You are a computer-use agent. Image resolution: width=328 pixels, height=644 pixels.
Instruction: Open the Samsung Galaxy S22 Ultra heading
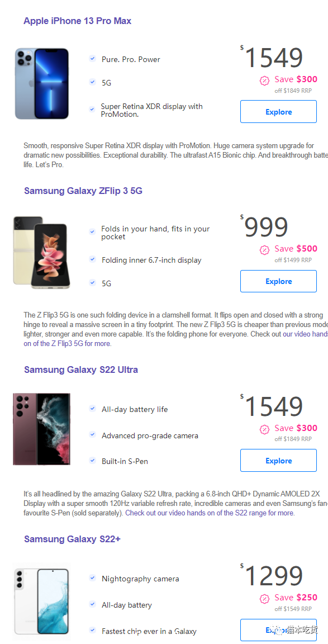coord(81,370)
